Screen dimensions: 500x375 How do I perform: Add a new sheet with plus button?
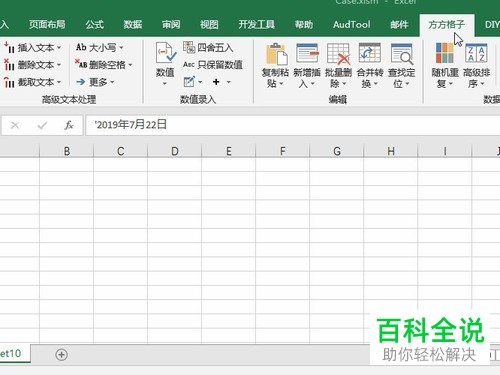(61, 354)
